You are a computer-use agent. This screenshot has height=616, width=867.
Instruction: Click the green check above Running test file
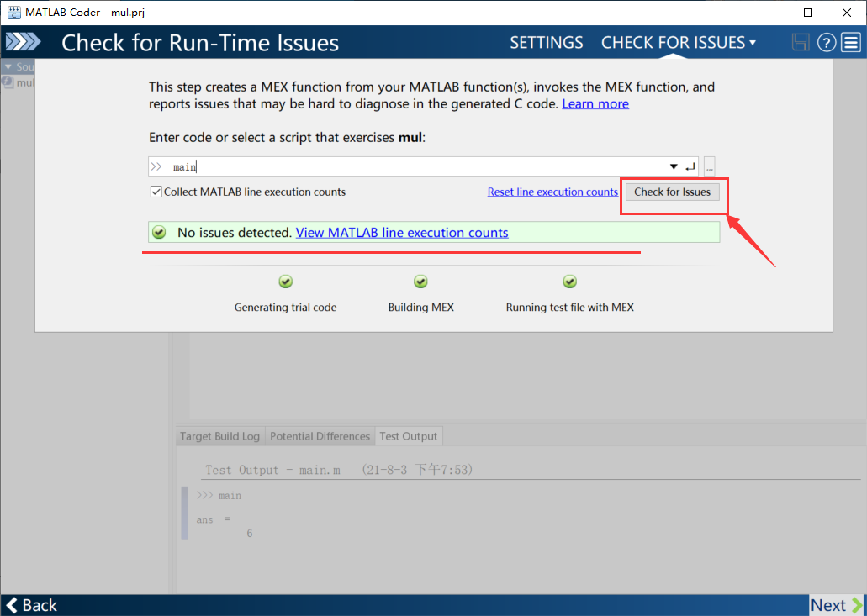pyautogui.click(x=569, y=282)
